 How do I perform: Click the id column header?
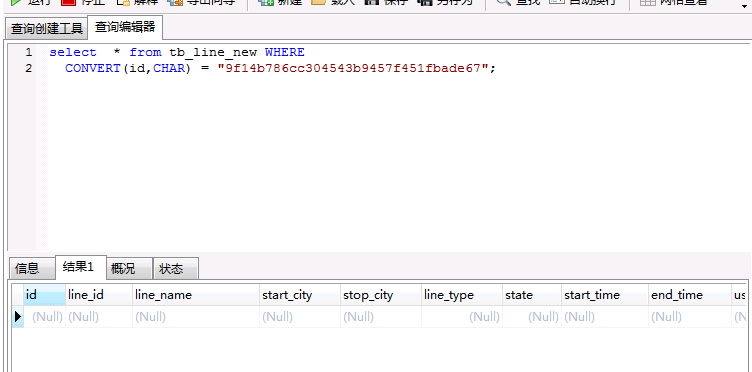(x=44, y=295)
